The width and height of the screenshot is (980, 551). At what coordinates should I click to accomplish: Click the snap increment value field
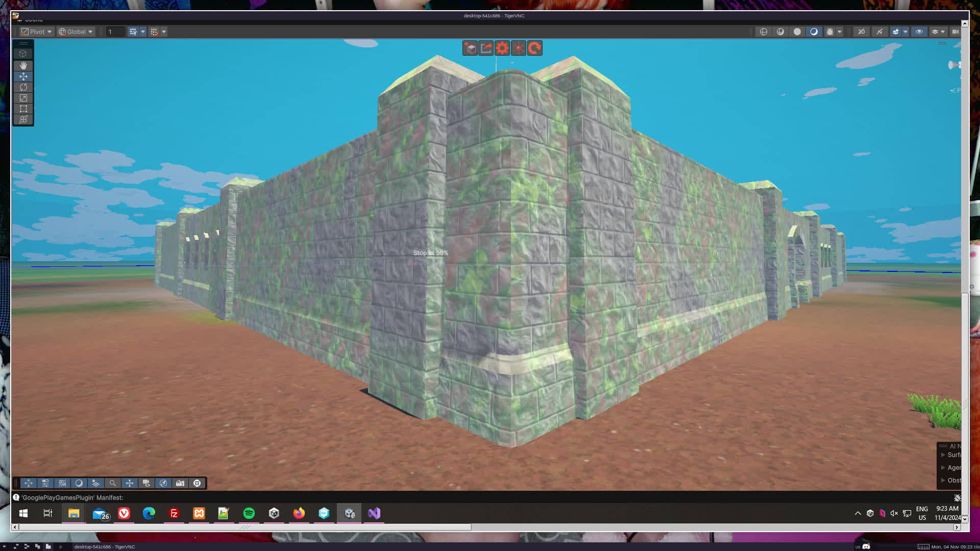[x=115, y=32]
